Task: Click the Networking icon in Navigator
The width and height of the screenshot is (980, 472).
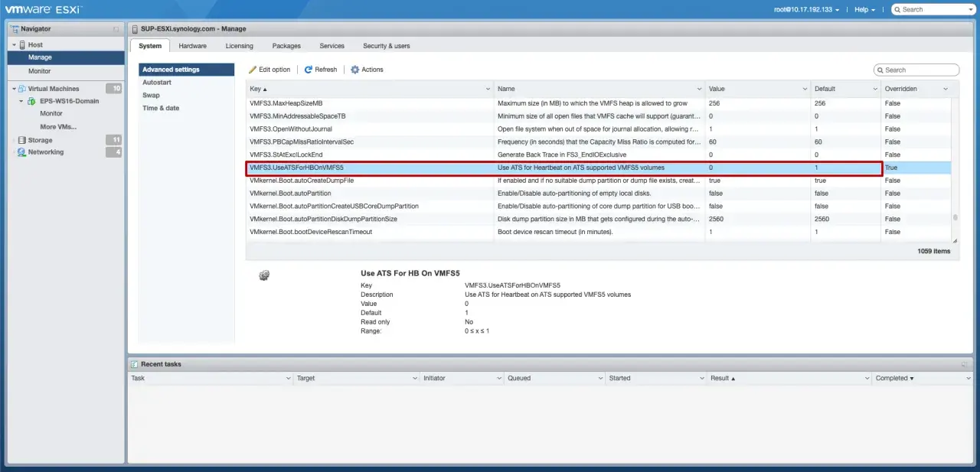Action: click(22, 152)
